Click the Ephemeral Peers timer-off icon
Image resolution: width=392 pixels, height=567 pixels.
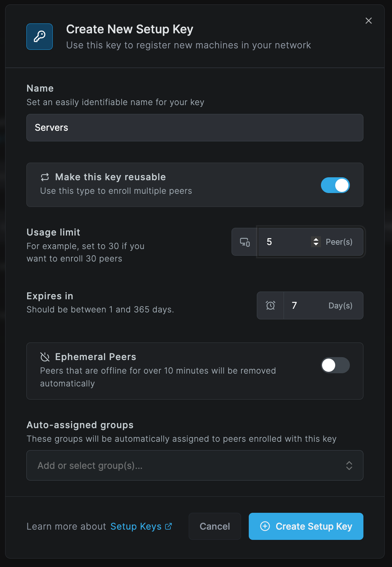[45, 357]
